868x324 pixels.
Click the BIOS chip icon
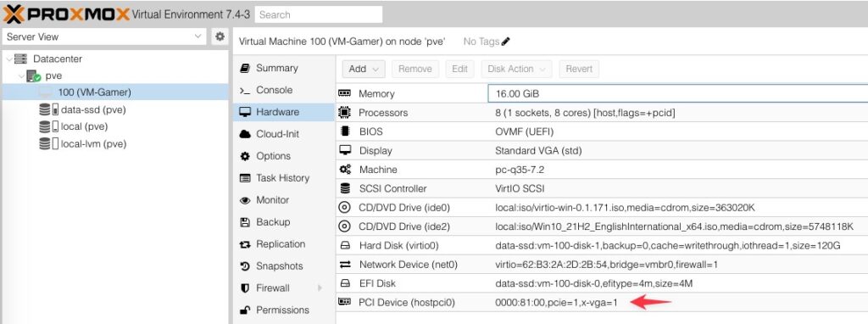pos(345,131)
